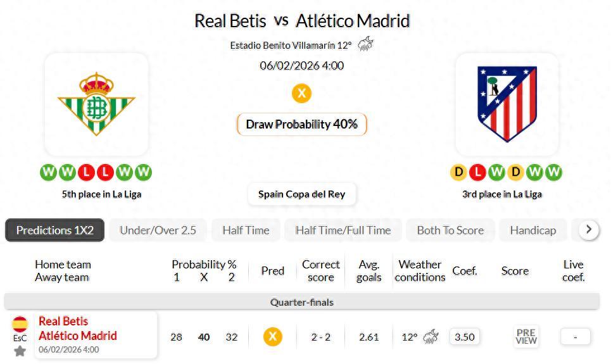Open the Both To Score tab
This screenshot has height=364, width=611.
(450, 230)
